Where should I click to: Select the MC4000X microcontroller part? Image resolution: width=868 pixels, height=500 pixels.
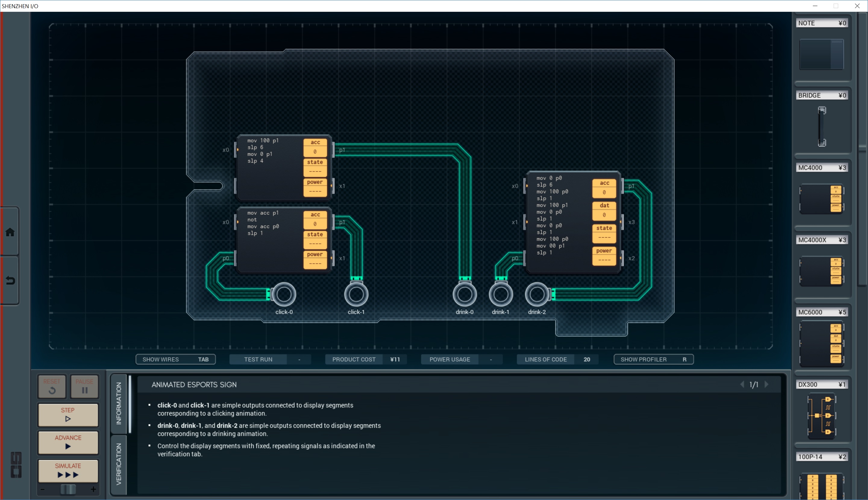pyautogui.click(x=821, y=271)
